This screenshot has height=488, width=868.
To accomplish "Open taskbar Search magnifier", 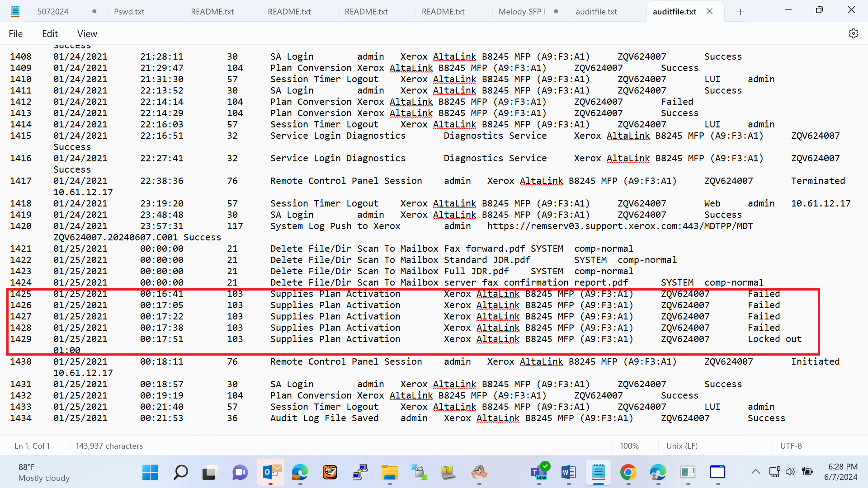I will tap(180, 473).
